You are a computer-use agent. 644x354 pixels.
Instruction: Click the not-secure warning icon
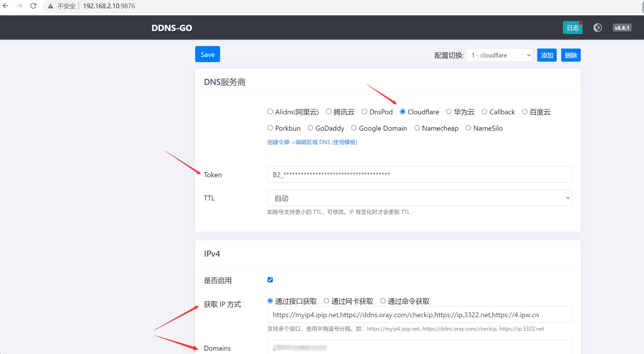click(x=51, y=6)
